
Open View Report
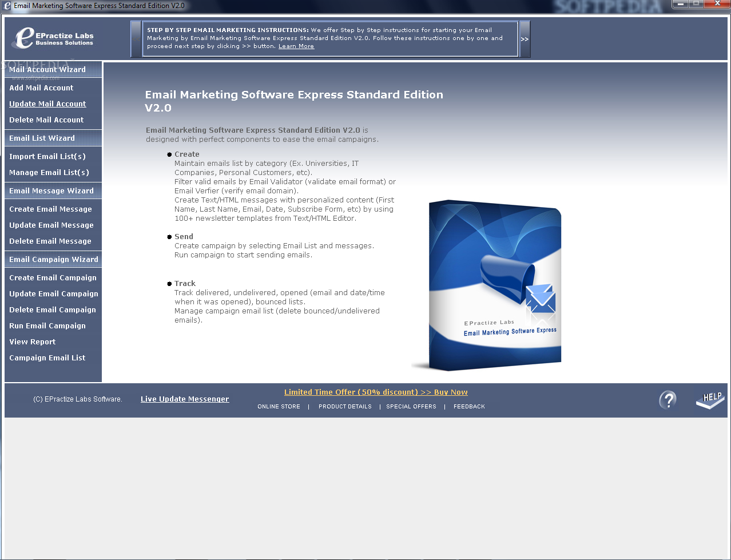33,341
